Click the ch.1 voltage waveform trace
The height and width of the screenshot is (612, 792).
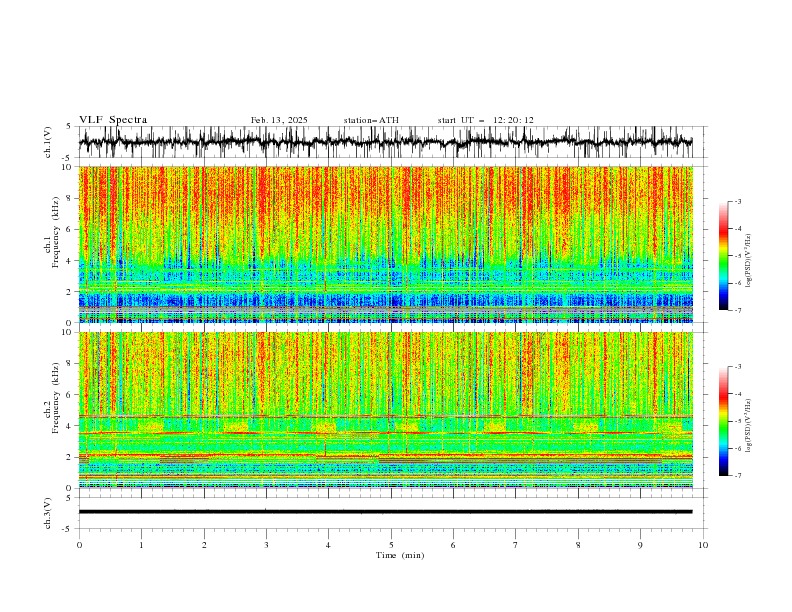tap(385, 142)
